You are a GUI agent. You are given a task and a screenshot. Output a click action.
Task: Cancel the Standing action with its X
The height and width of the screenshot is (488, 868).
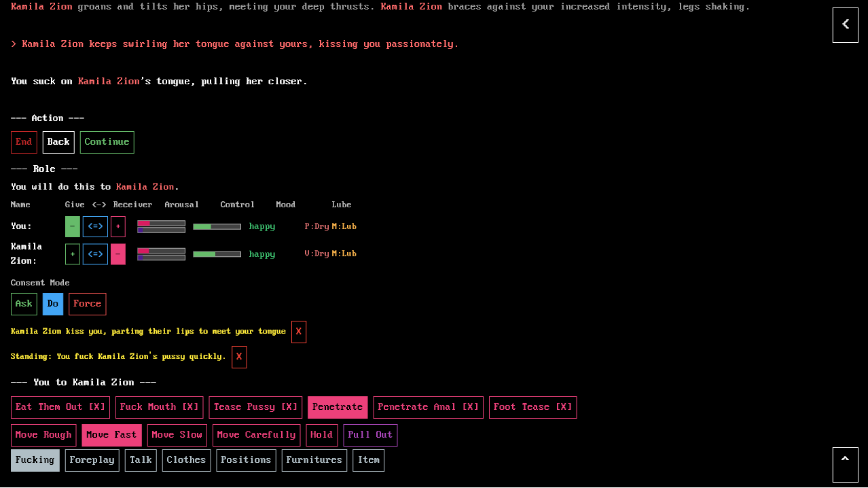[239, 357]
